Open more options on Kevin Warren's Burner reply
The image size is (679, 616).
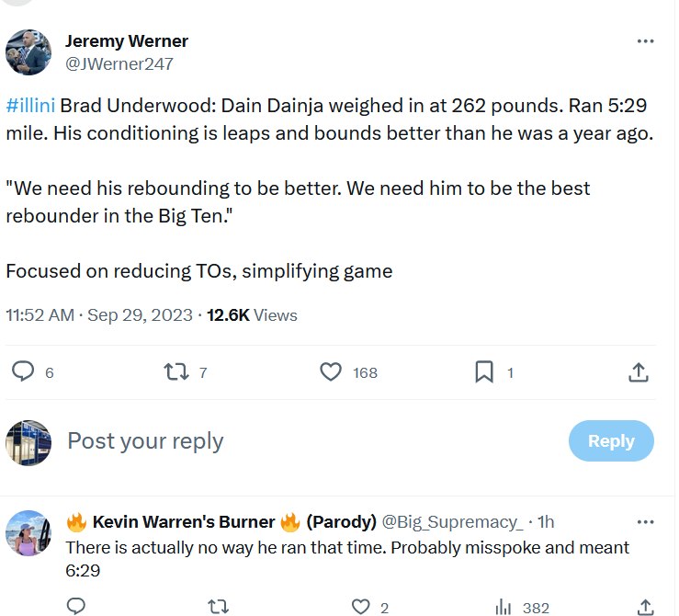645,521
